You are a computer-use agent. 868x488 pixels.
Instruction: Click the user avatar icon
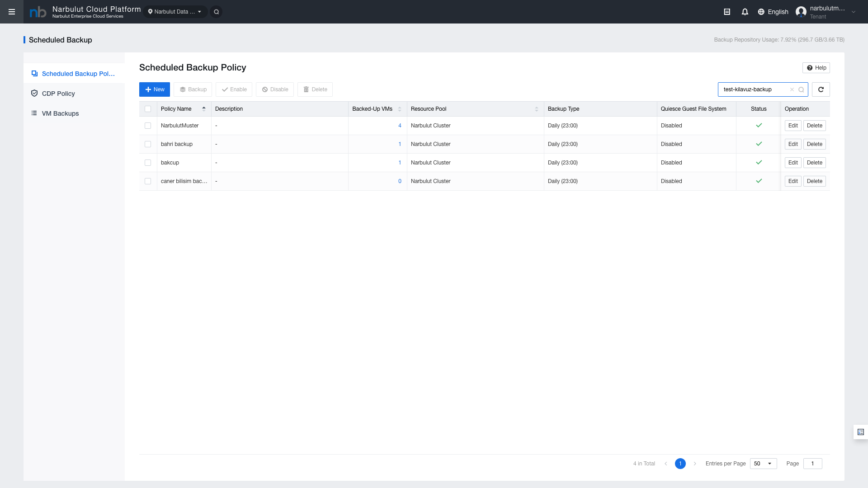tap(801, 12)
